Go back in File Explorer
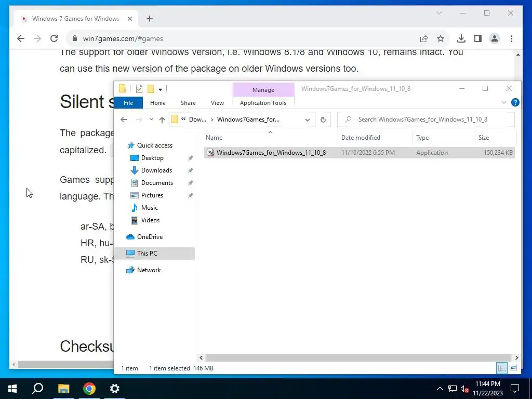This screenshot has width=532, height=399. pos(124,119)
